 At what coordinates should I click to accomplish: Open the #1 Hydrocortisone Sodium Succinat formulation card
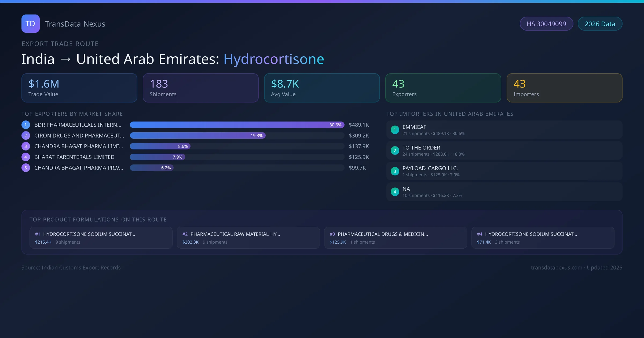tap(101, 238)
